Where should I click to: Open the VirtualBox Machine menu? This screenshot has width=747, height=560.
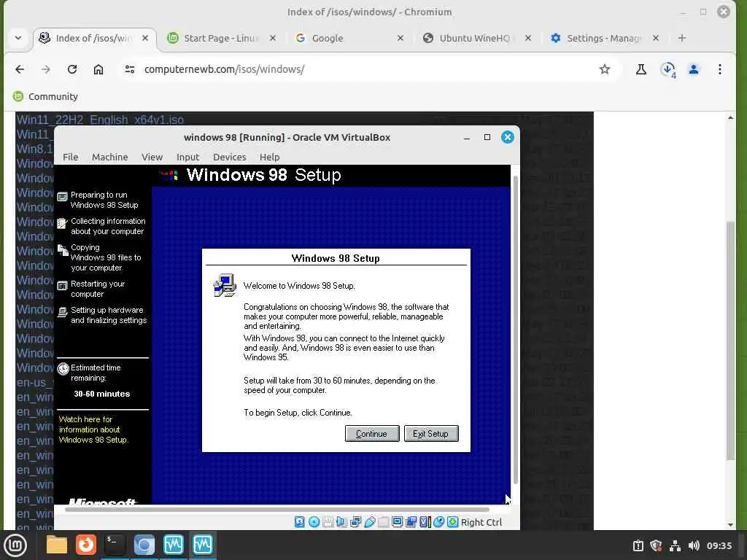109,157
